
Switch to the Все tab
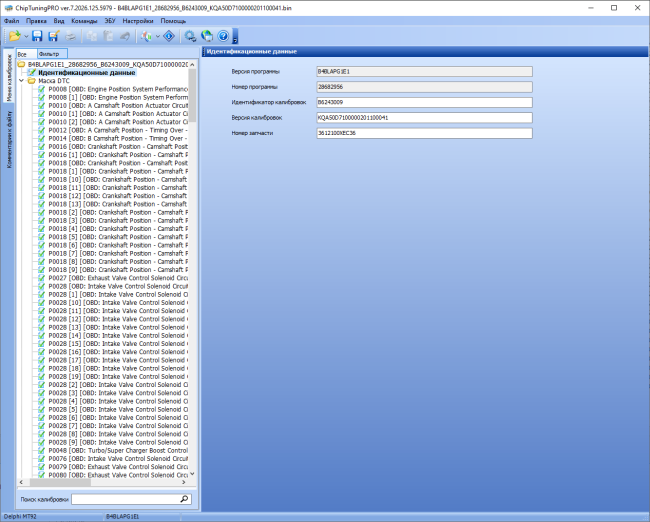[26, 54]
